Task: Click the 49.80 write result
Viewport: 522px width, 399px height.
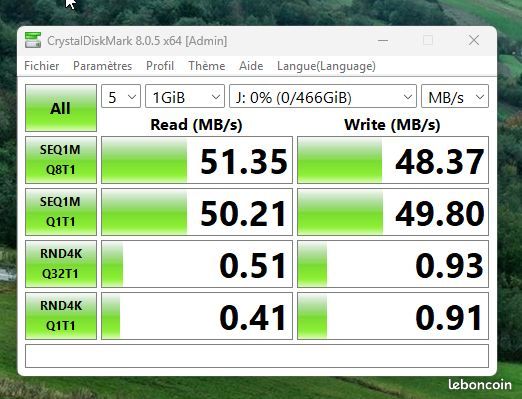Action: point(393,212)
